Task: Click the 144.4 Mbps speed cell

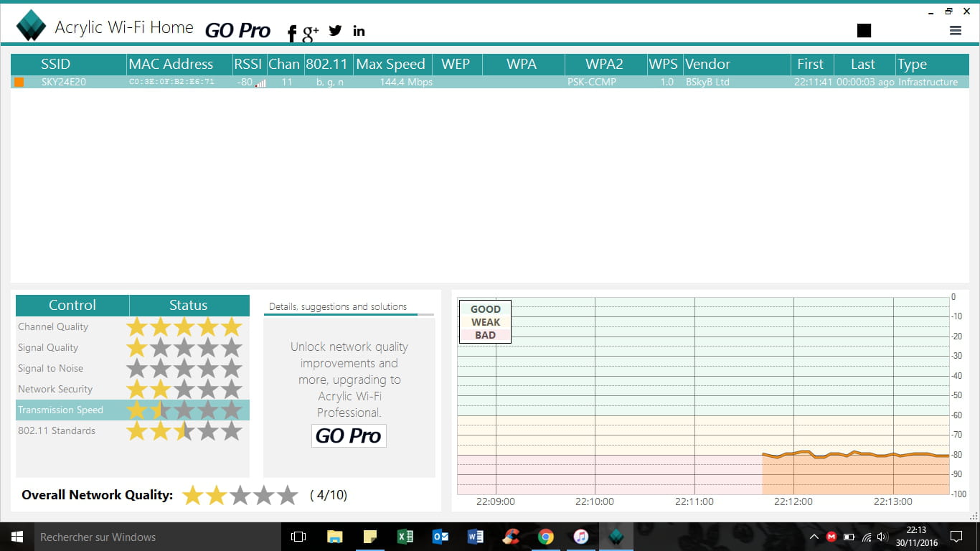Action: point(406,82)
